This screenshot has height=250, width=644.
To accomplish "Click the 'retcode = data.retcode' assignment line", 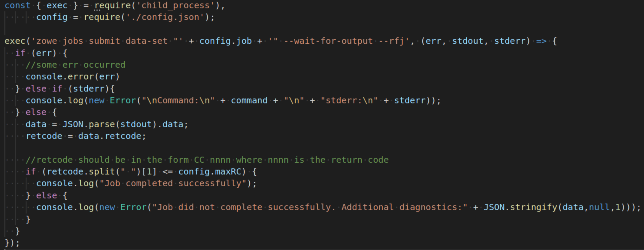I will pyautogui.click(x=86, y=136).
